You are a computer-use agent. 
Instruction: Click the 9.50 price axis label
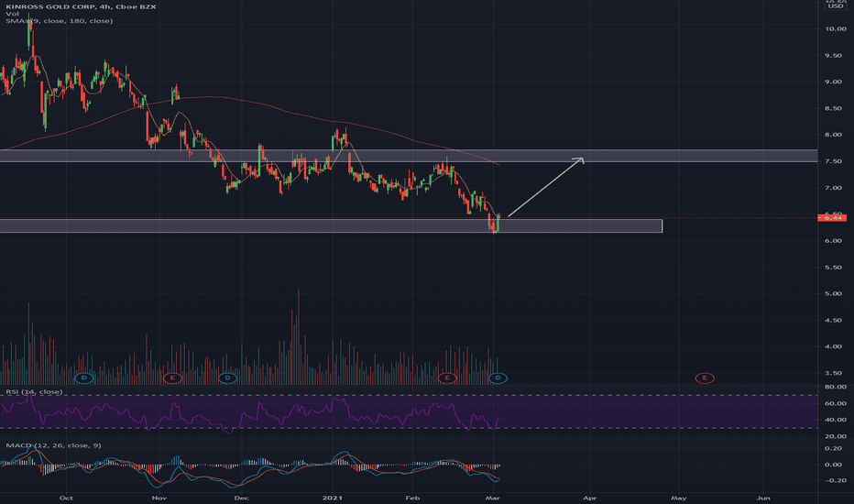click(835, 55)
